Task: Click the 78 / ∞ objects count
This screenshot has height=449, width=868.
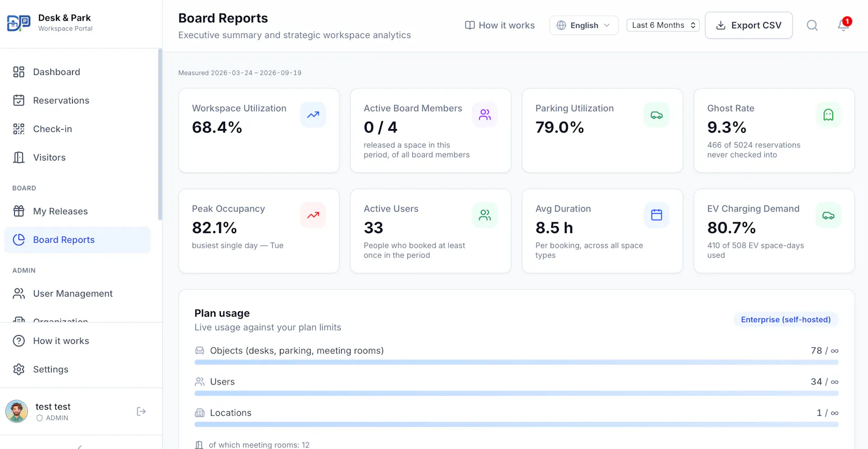Action: coord(825,351)
